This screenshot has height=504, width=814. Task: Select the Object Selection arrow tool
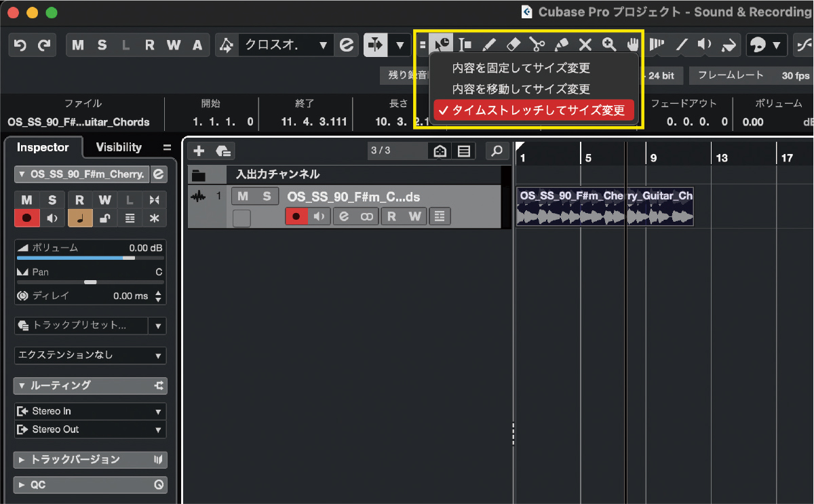pyautogui.click(x=442, y=45)
